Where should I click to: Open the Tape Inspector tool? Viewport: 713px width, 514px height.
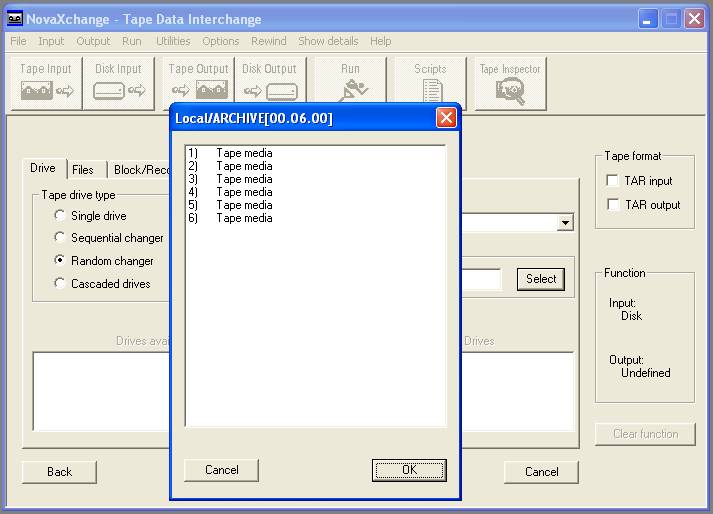510,83
